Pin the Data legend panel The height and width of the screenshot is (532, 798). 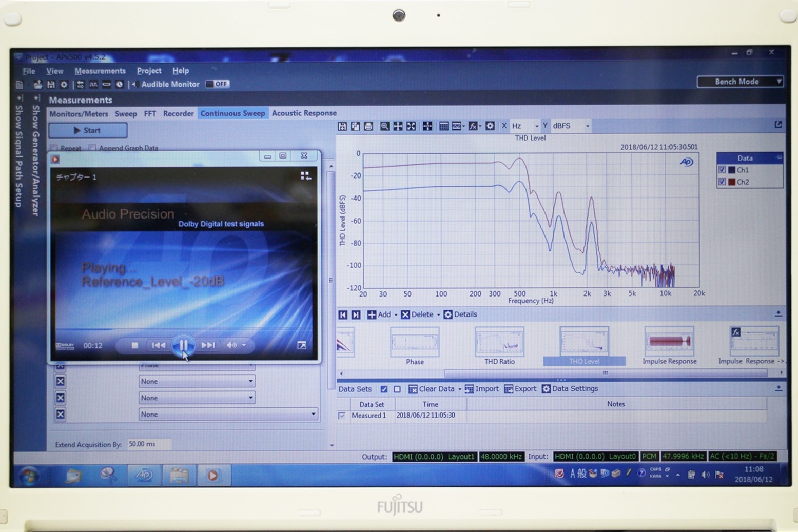click(779, 158)
